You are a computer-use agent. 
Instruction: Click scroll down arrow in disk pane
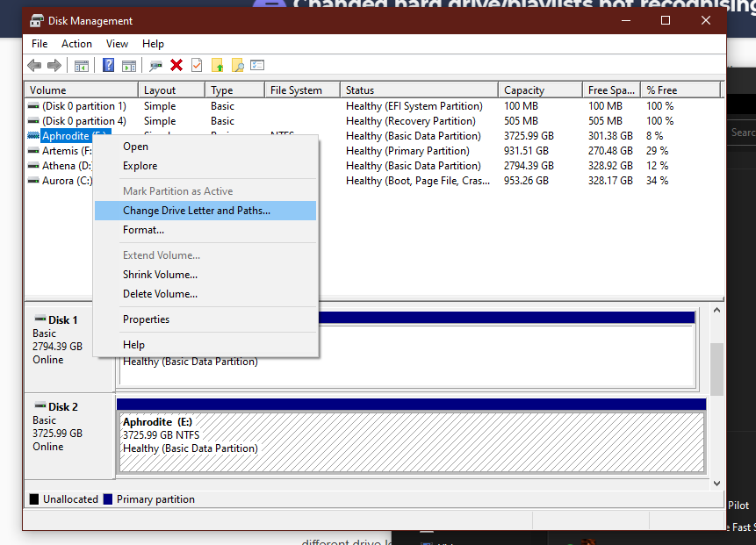[717, 483]
